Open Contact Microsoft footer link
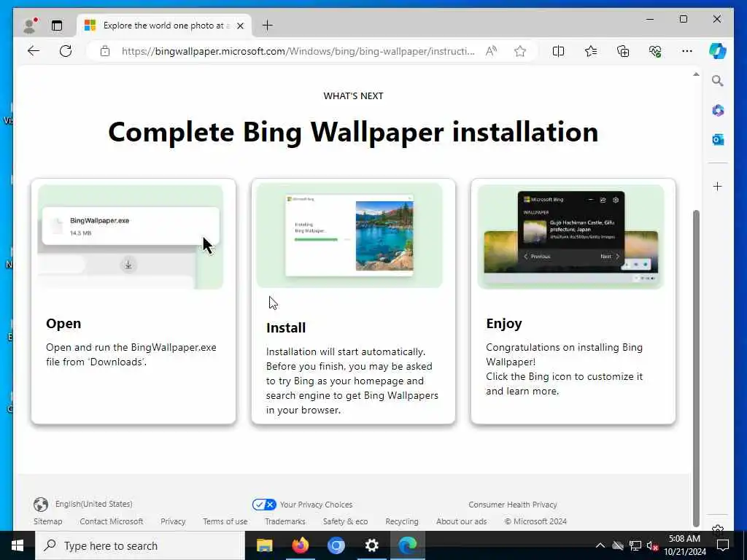The height and width of the screenshot is (560, 747). tap(112, 521)
